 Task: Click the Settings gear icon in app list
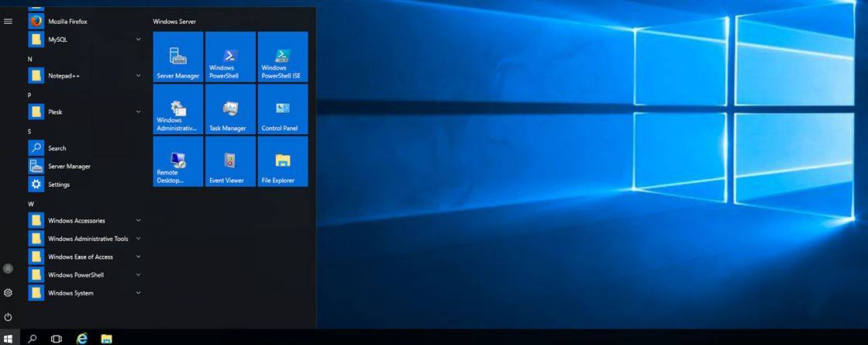point(36,185)
